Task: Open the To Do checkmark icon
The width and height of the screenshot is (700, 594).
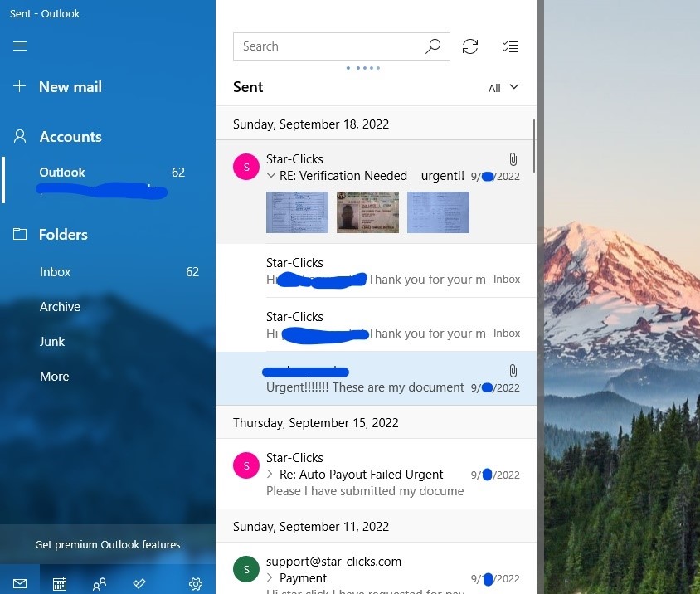Action: click(139, 583)
